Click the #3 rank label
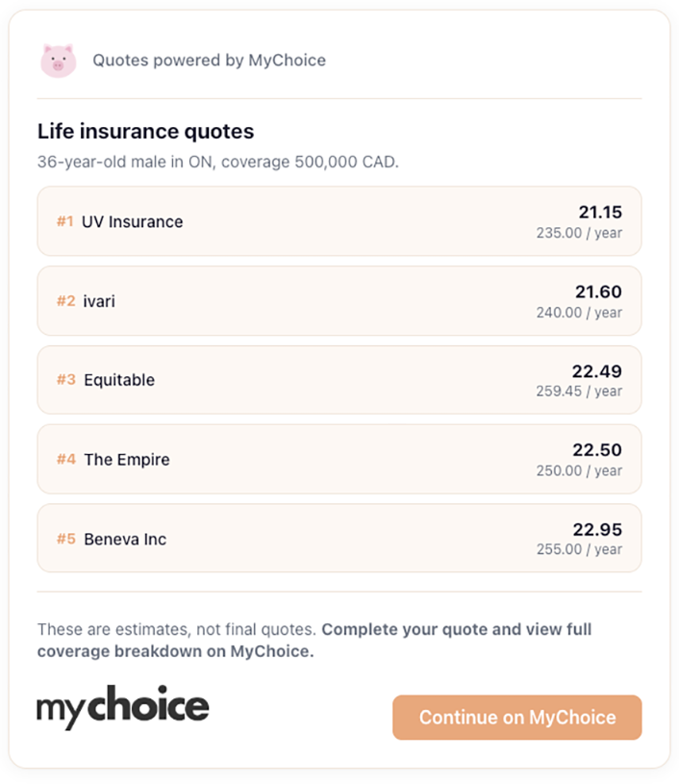Image resolution: width=679 pixels, height=784 pixels. [65, 380]
